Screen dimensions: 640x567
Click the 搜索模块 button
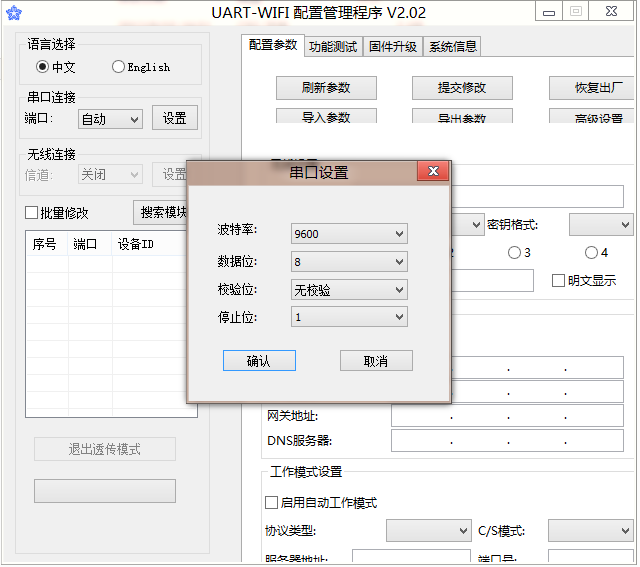160,212
